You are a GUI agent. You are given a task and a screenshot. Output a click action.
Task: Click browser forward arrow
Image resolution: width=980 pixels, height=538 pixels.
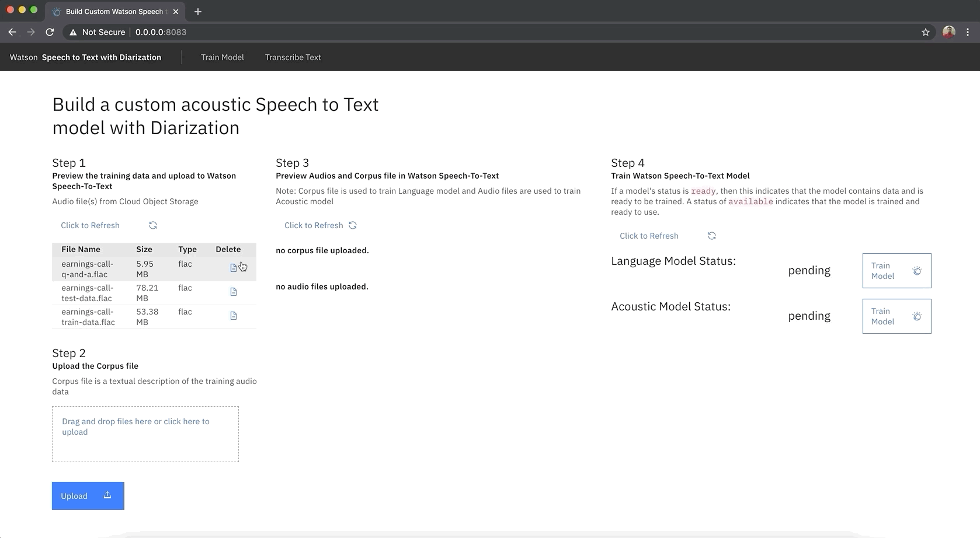click(31, 32)
